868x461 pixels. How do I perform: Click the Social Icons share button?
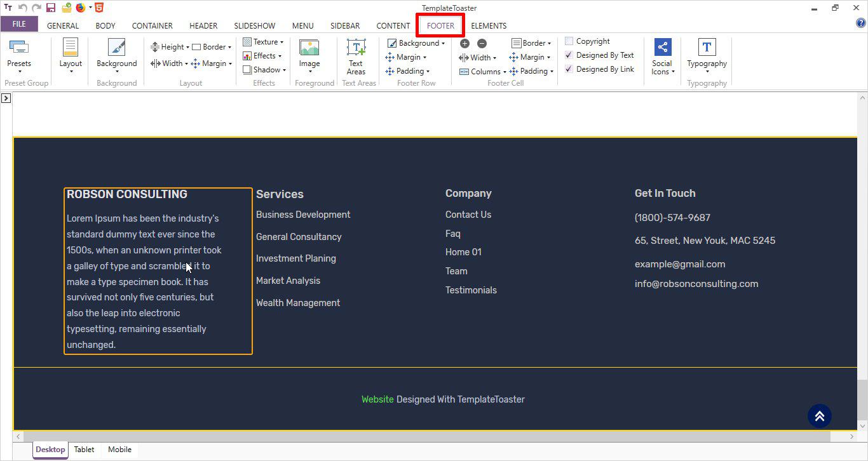tap(662, 48)
